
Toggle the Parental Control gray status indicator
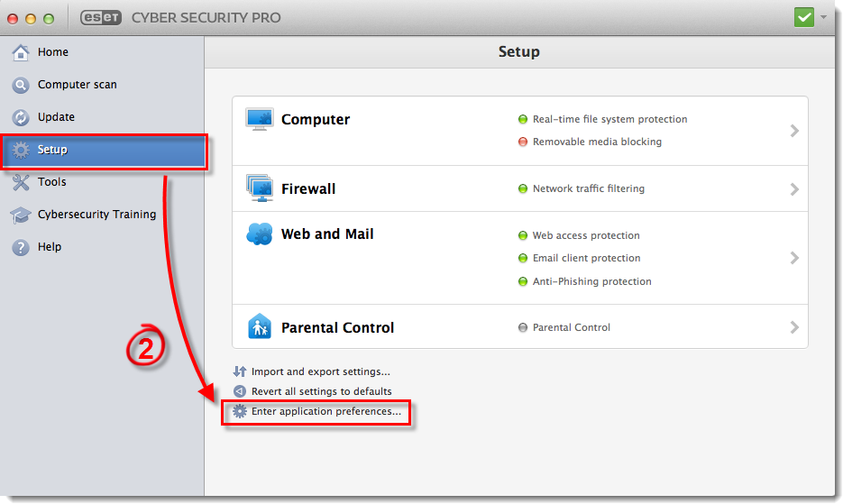(523, 327)
